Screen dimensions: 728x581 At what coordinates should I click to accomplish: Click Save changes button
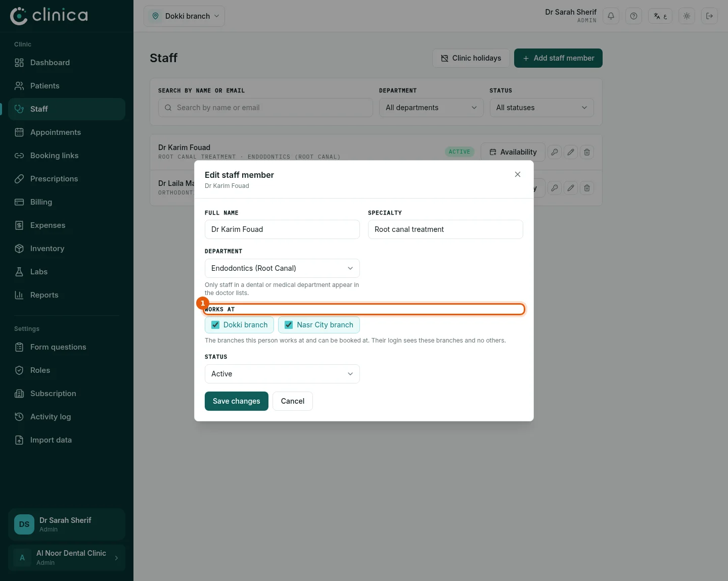[x=237, y=401]
